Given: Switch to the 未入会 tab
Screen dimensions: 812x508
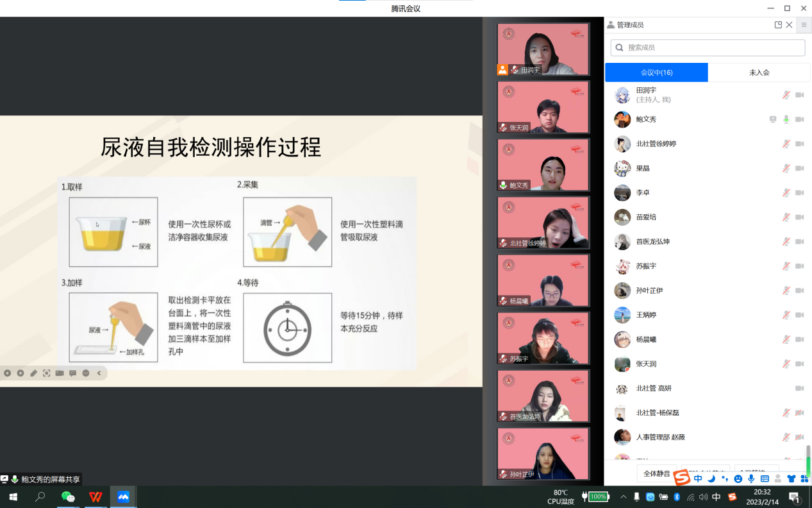Looking at the screenshot, I should pos(759,72).
